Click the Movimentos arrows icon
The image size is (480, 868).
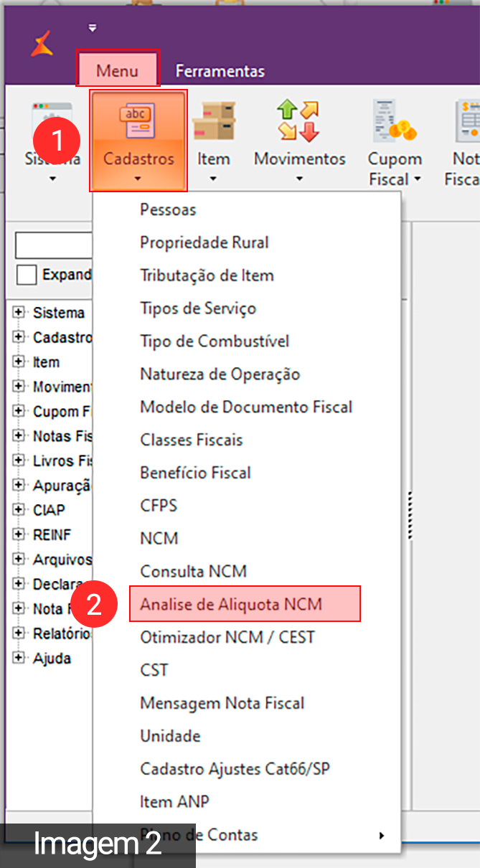[299, 121]
